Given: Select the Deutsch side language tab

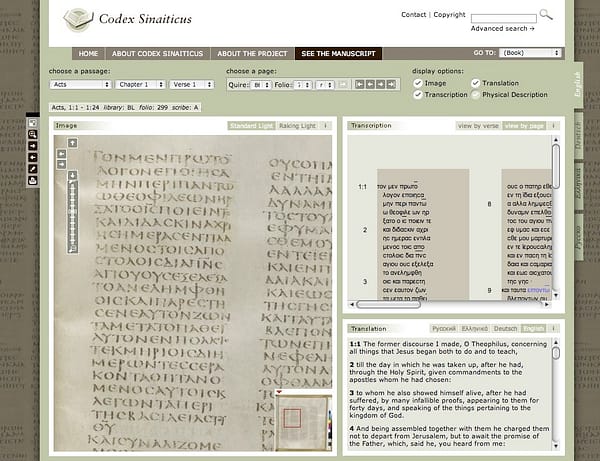Looking at the screenshot, I should [578, 135].
